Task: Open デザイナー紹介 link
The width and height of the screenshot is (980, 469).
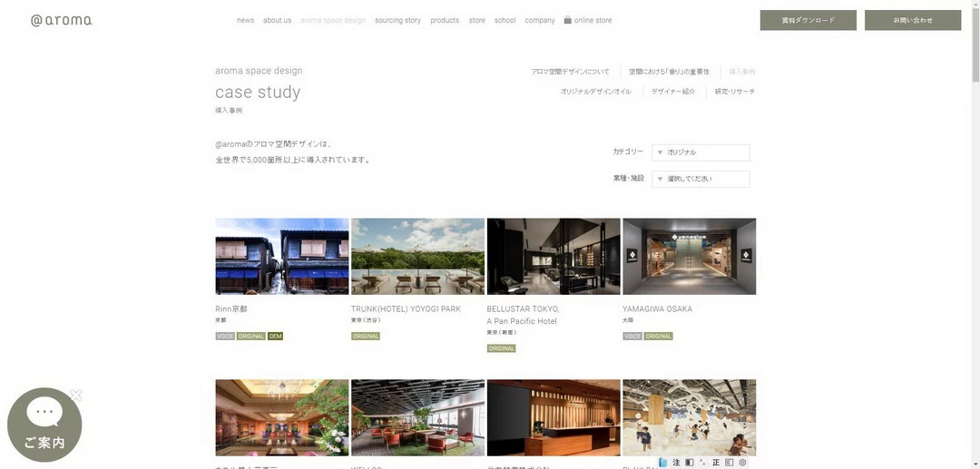Action: [x=673, y=92]
